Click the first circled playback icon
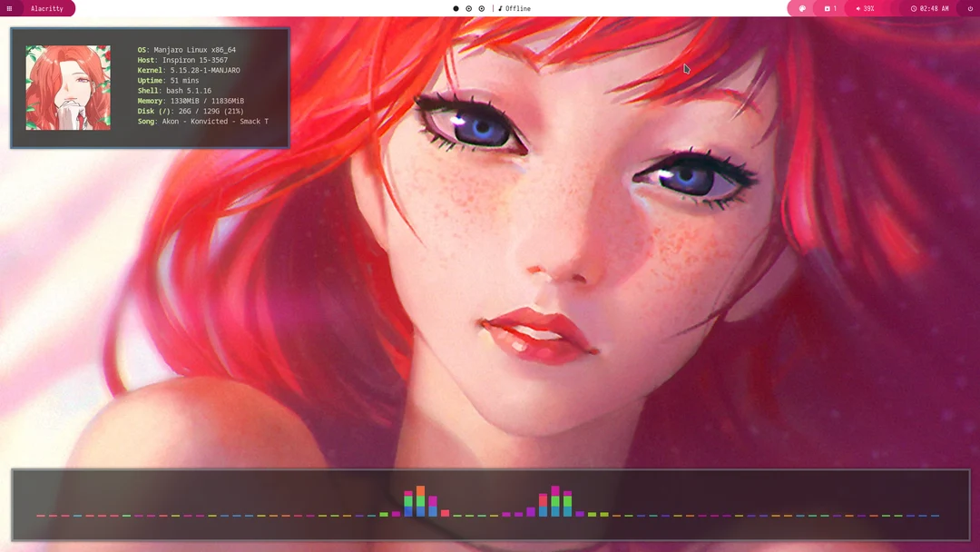Screen dimensions: 980x552 click(x=467, y=8)
